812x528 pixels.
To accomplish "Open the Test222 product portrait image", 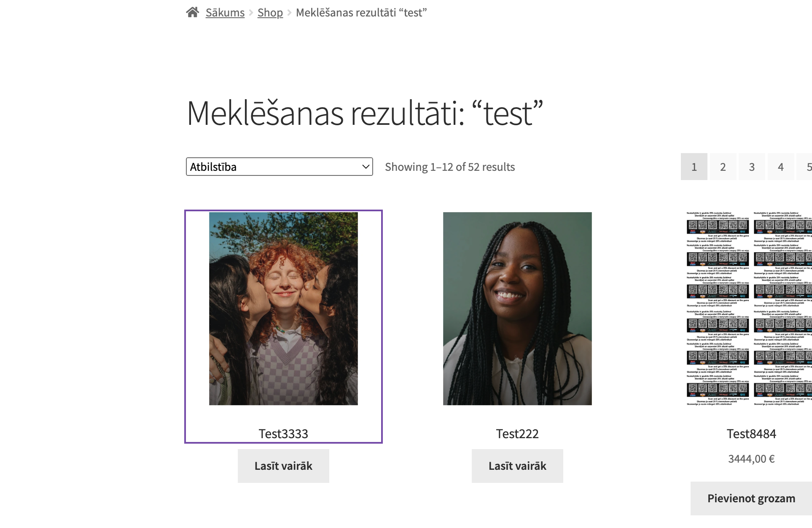I will coord(517,308).
